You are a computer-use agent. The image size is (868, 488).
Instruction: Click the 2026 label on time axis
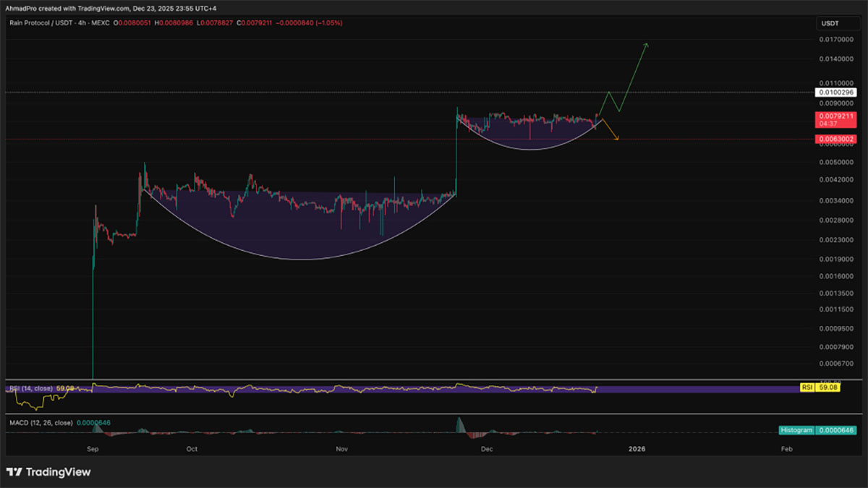(x=637, y=449)
